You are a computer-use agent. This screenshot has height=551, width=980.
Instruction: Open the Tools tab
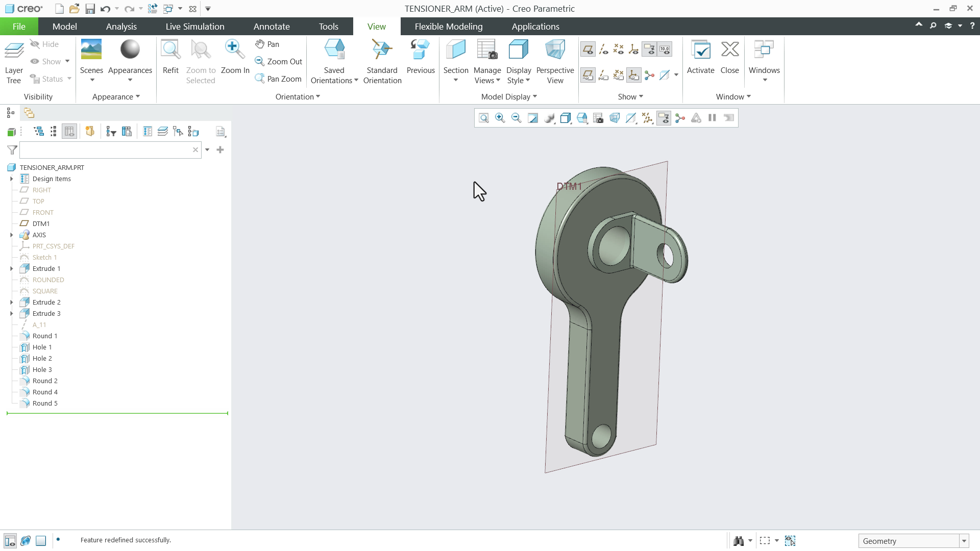point(328,26)
